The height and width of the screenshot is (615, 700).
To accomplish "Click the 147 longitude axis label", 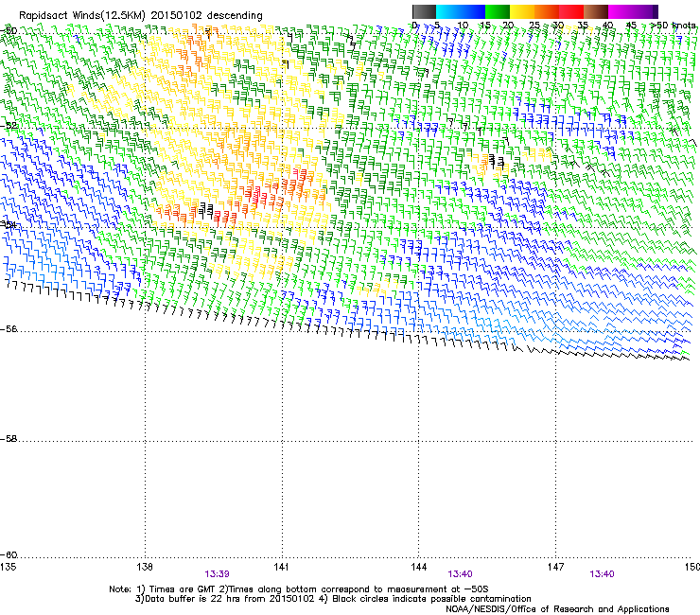I will click(x=556, y=567).
